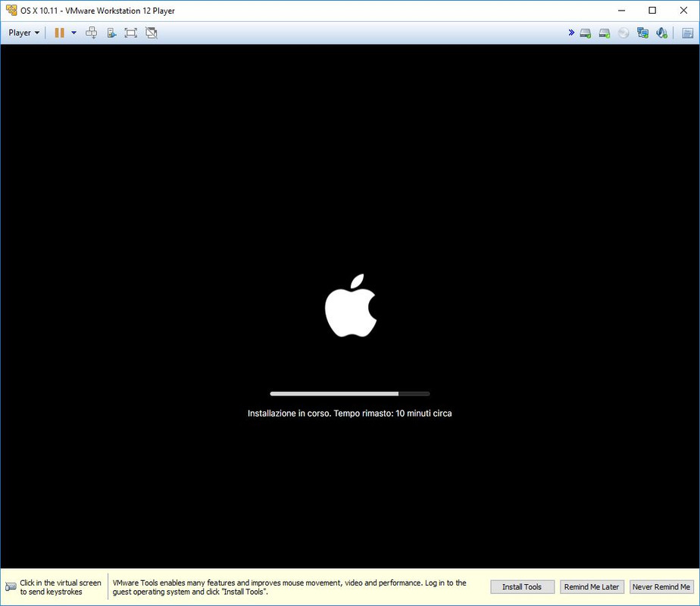This screenshot has height=606, width=700.
Task: Click the keyboard hint icon in status bar
Action: coord(11,587)
